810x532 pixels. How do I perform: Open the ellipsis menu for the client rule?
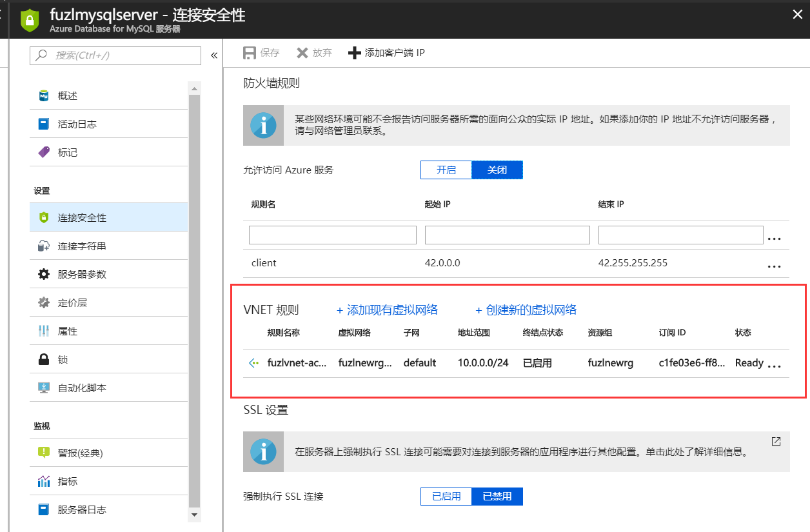[775, 266]
